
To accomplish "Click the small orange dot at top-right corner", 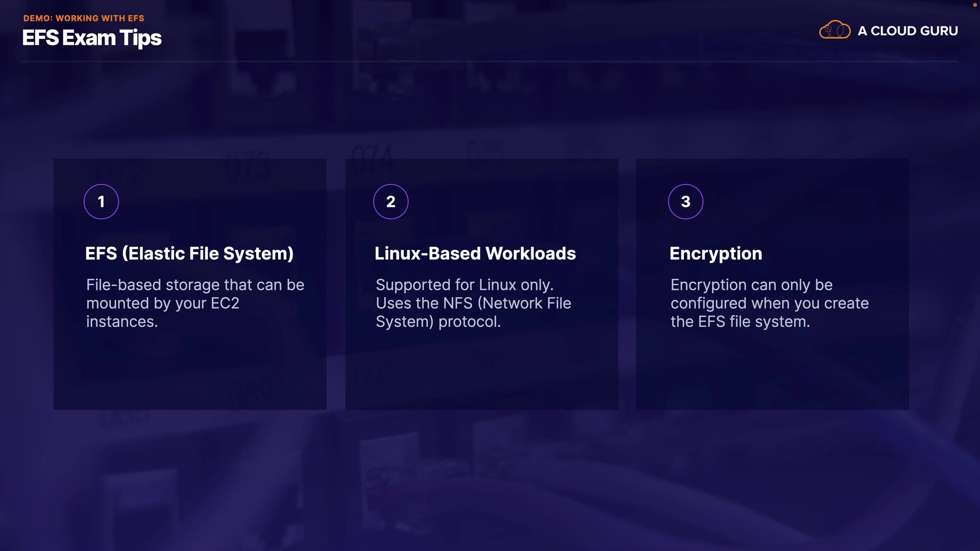I will tap(974, 5).
